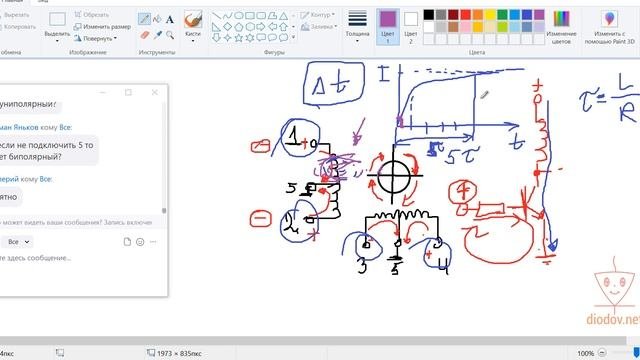Pick the Rectangle shape
Image resolution: width=640 pixels, height=360 pixels.
click(250, 16)
